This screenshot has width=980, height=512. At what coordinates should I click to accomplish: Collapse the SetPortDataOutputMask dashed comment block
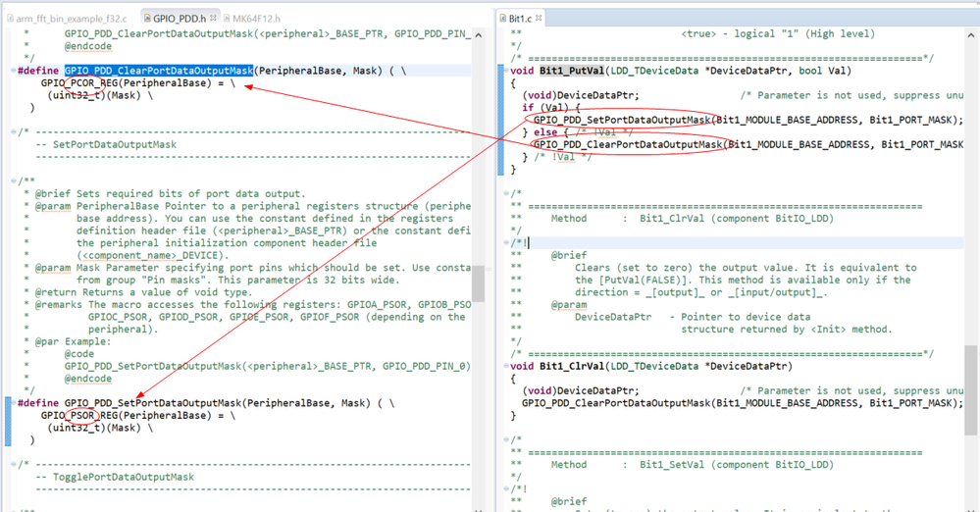click(14, 131)
